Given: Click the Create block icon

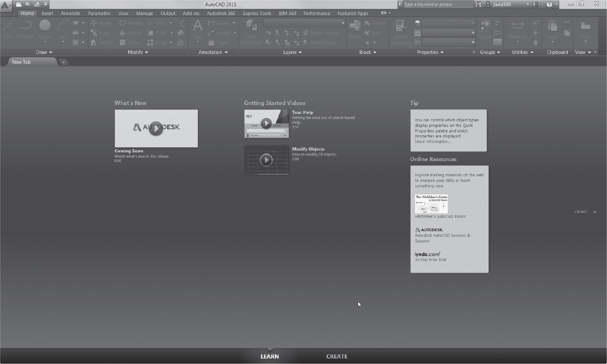Looking at the screenshot, I should pos(375,23).
